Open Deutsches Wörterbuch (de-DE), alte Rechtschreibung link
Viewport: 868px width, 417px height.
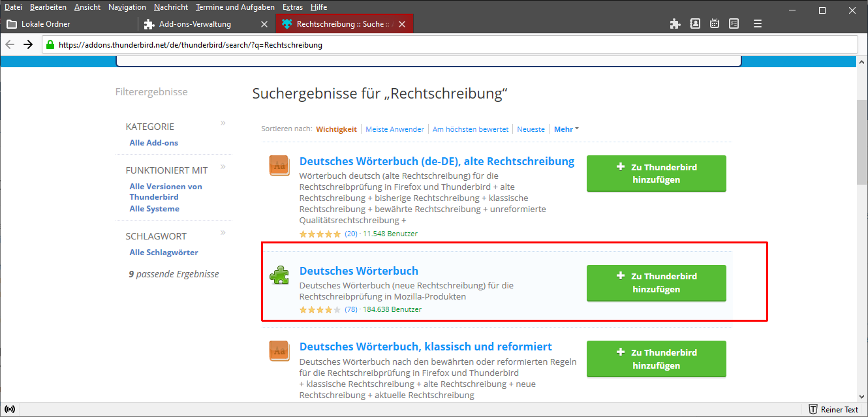(437, 161)
